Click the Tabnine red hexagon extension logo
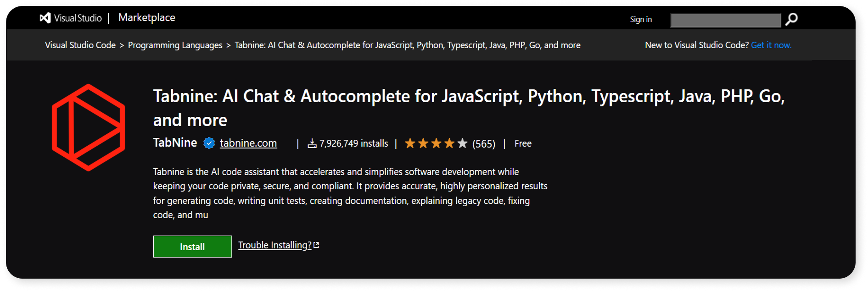The height and width of the screenshot is (291, 868). [x=88, y=127]
